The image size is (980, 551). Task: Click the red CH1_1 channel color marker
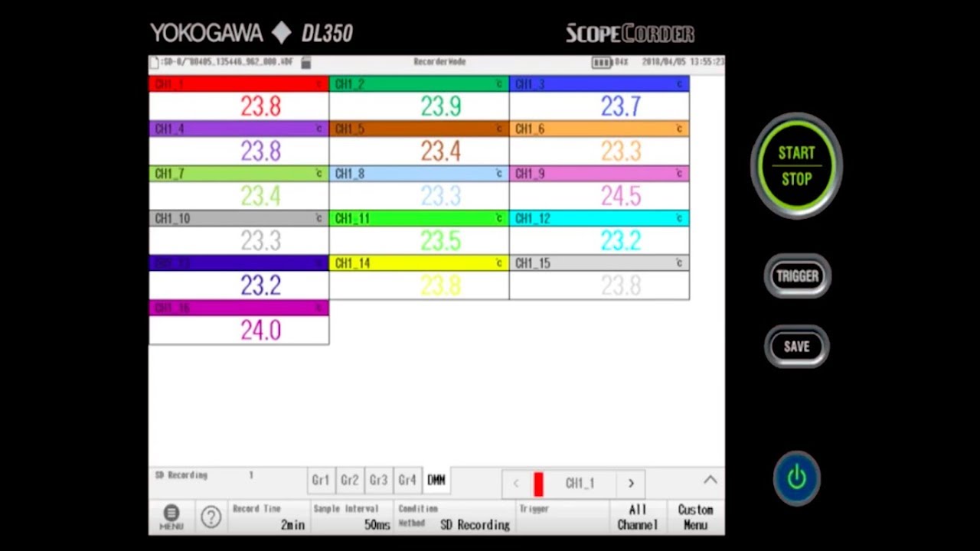click(538, 484)
